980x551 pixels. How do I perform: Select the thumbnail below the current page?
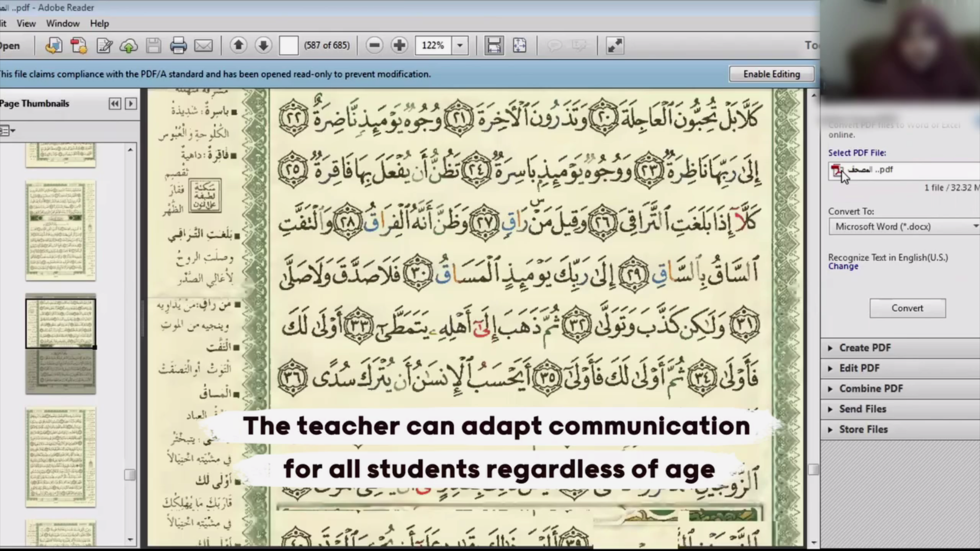pyautogui.click(x=61, y=457)
